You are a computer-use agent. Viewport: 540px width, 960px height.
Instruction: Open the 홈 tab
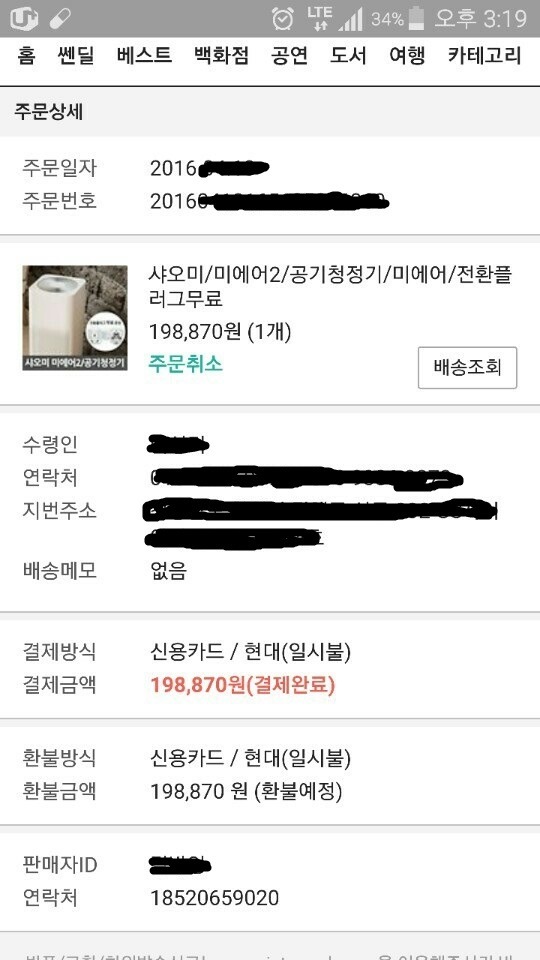(26, 56)
